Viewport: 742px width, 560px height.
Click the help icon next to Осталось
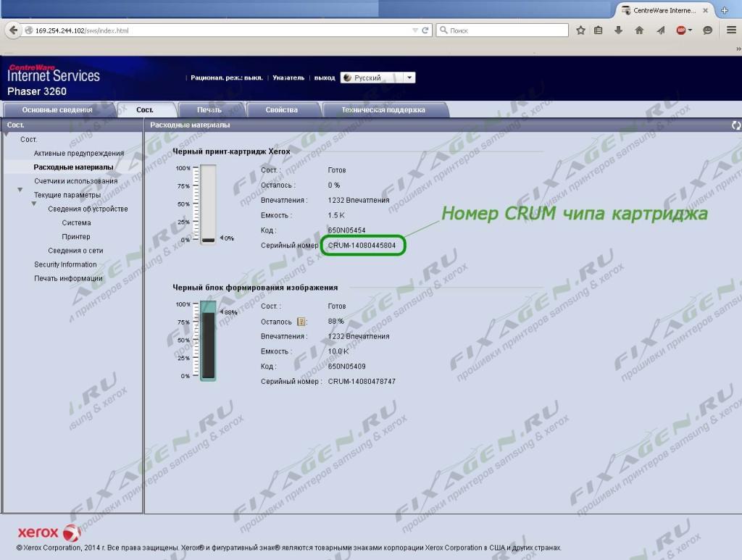tap(301, 322)
